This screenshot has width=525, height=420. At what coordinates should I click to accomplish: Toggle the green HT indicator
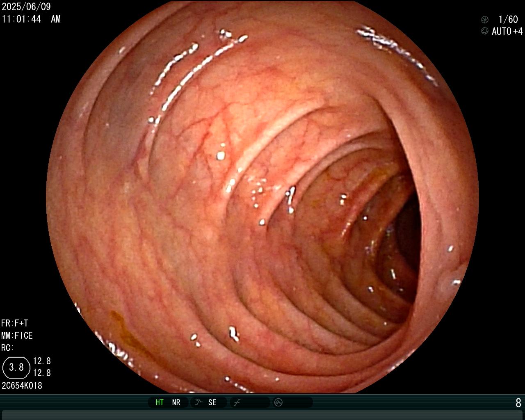click(160, 402)
